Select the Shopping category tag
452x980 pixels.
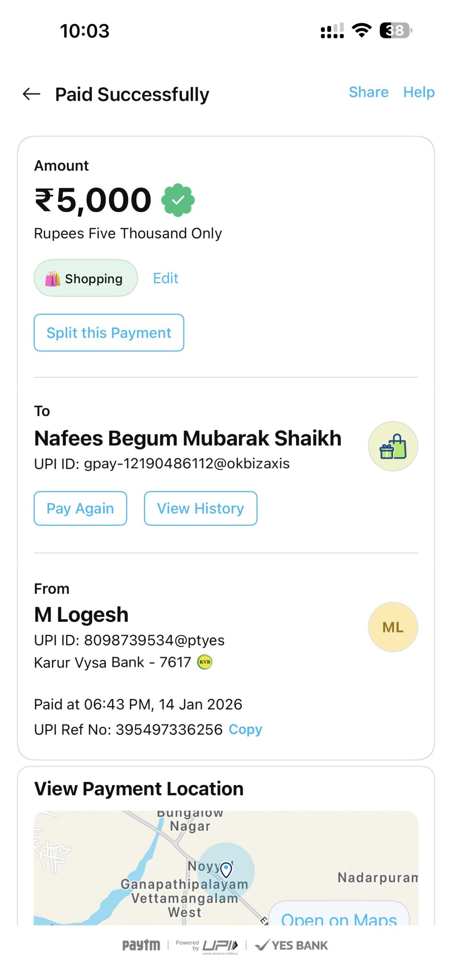(x=86, y=278)
